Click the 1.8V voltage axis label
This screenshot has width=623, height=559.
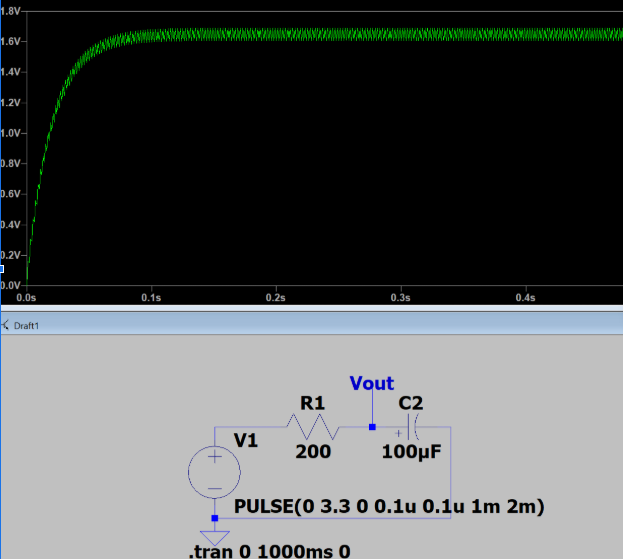[x=10, y=11]
